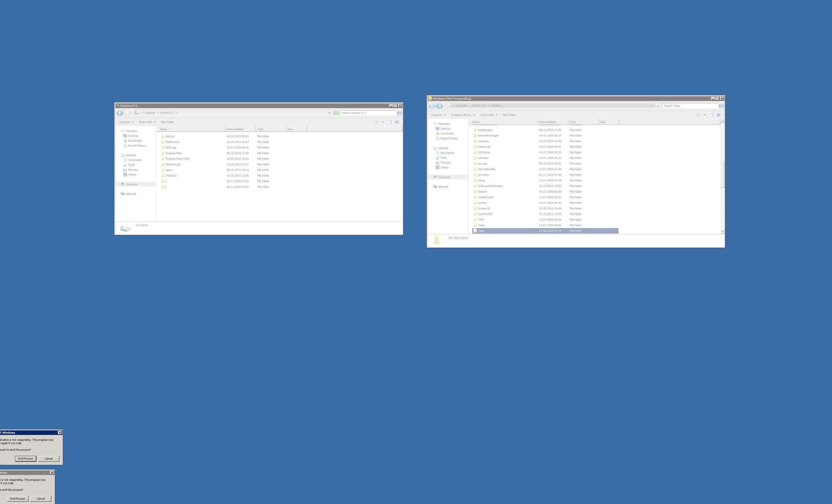
Task: Open Network in System (C:) navigation pane
Action: pos(130,194)
